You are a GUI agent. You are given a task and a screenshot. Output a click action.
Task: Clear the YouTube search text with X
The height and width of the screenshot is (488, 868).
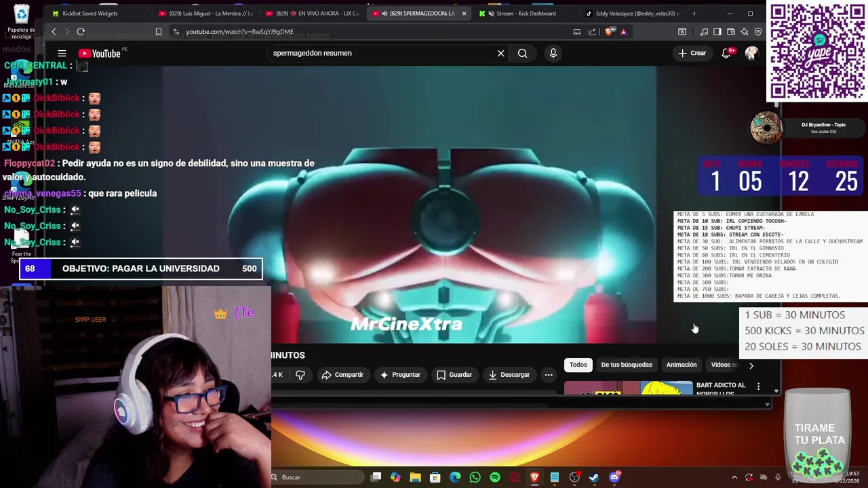coord(500,53)
